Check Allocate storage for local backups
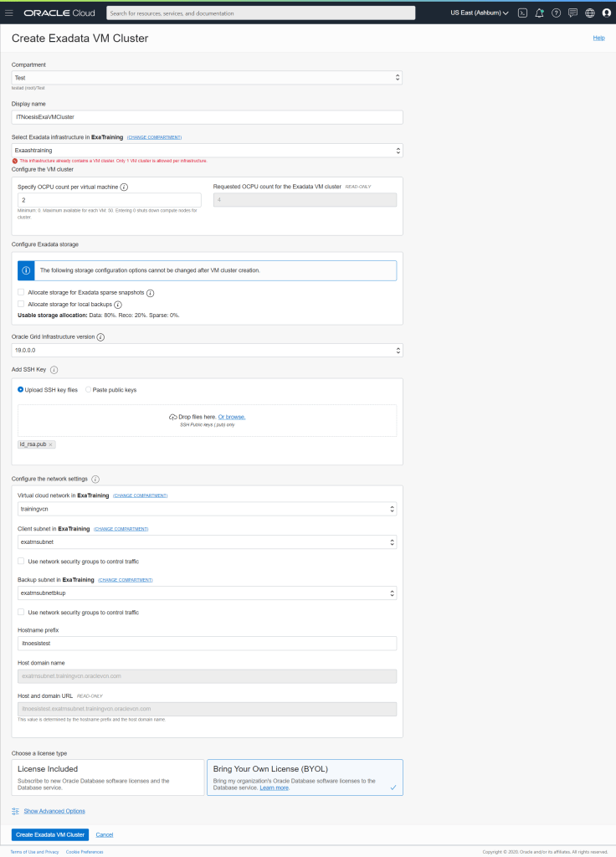This screenshot has height=857, width=616. pos(21,305)
